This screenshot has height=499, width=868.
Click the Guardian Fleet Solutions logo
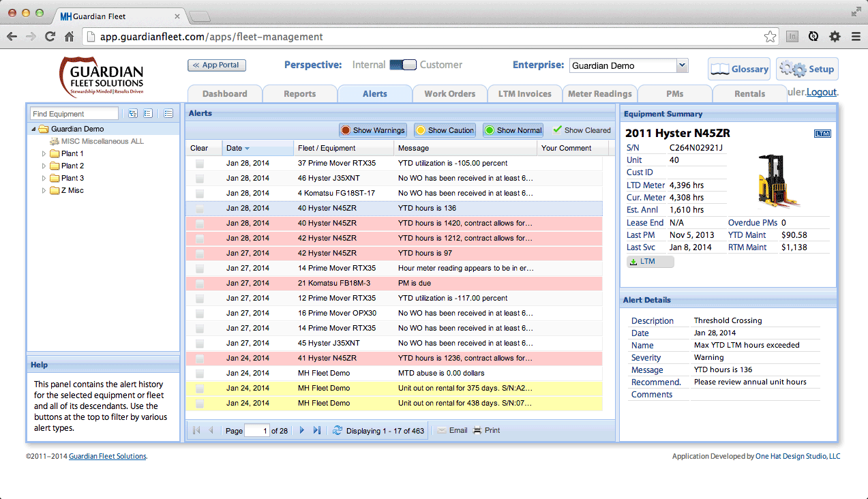(x=102, y=77)
